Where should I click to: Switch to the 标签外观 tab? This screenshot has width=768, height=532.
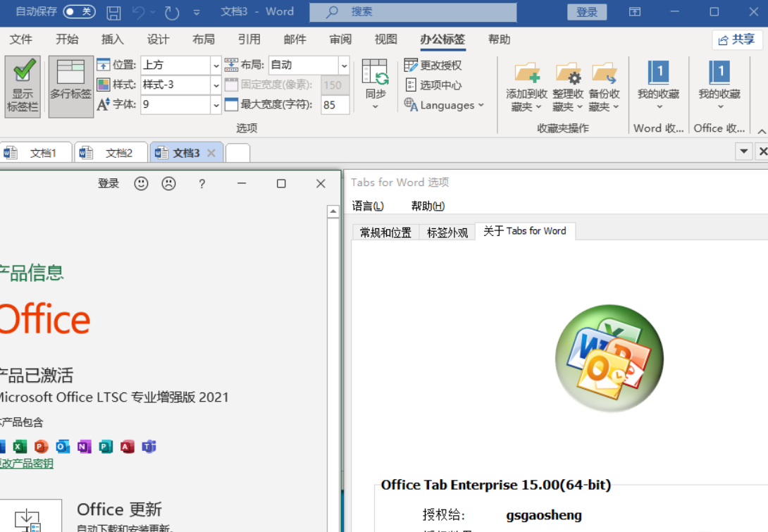(447, 233)
